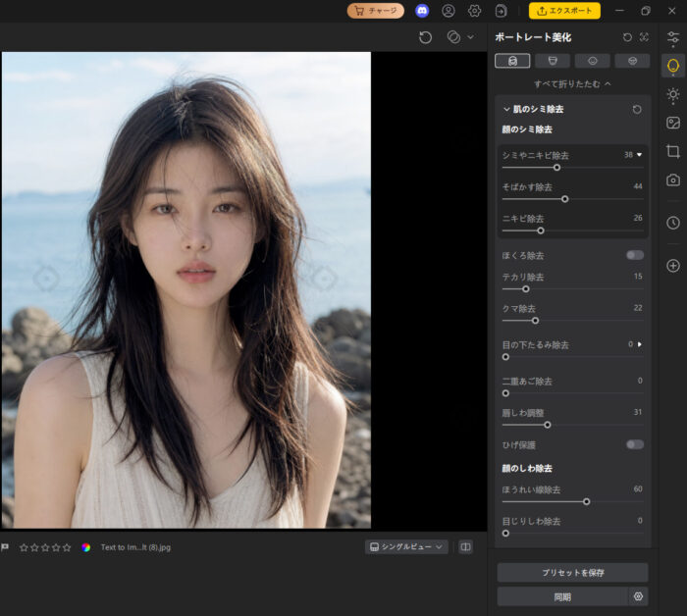Turn on the ひげ保護 switch
This screenshot has width=687, height=616.
(634, 444)
